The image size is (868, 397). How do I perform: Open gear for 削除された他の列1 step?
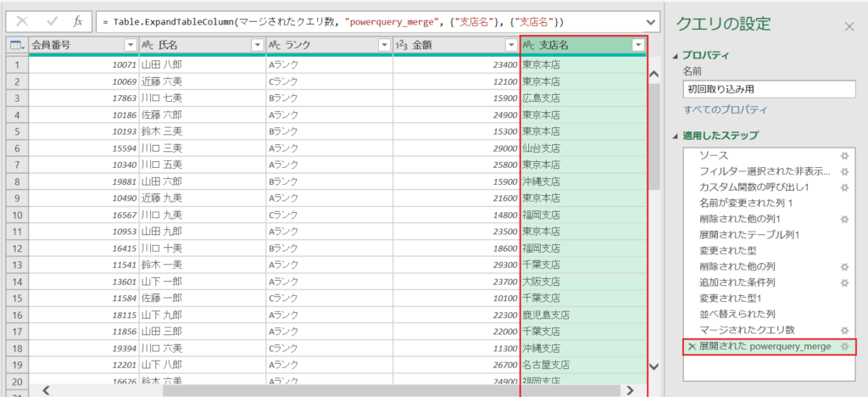pos(844,219)
